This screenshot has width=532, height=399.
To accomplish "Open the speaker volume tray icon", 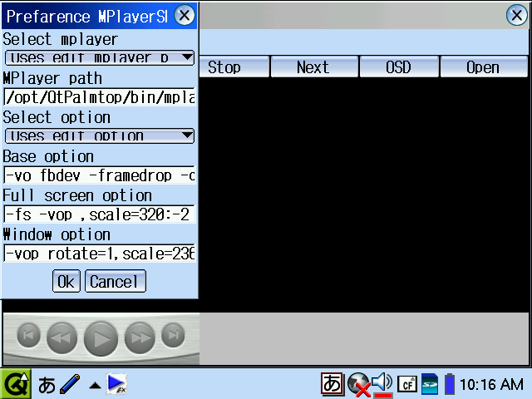I will 382,384.
